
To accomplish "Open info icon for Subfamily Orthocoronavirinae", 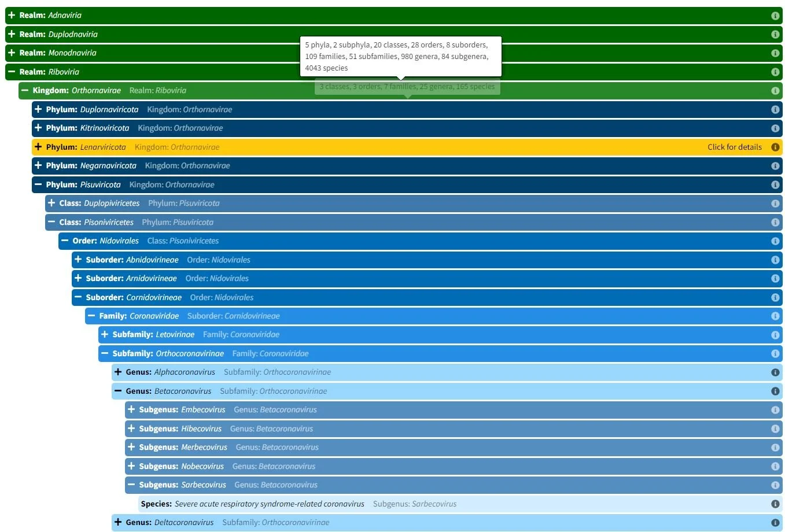I will click(775, 353).
